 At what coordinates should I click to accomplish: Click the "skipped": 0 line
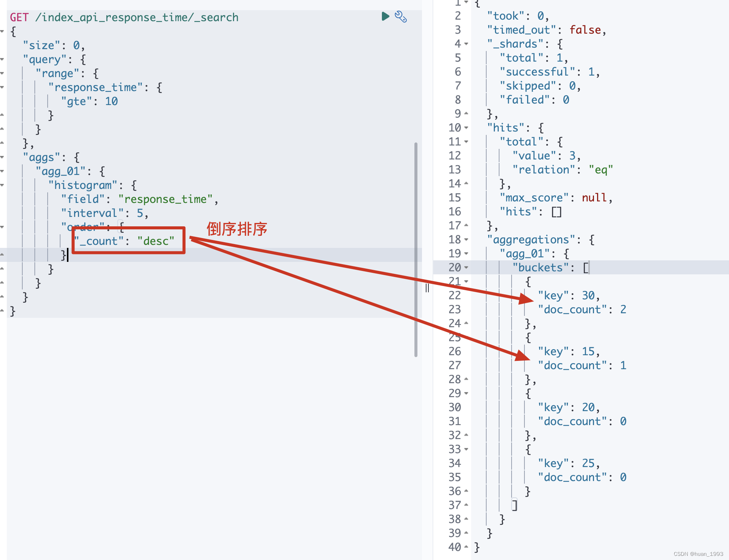[x=540, y=86]
